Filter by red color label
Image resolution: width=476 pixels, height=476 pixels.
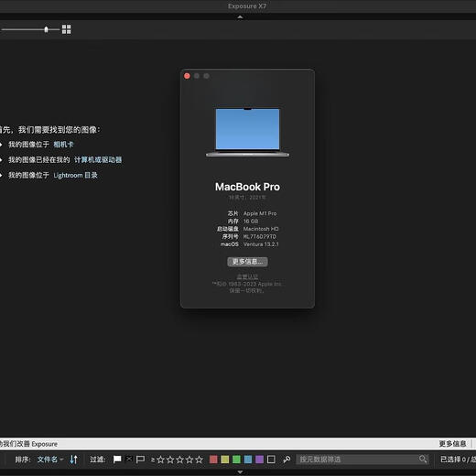(x=213, y=460)
